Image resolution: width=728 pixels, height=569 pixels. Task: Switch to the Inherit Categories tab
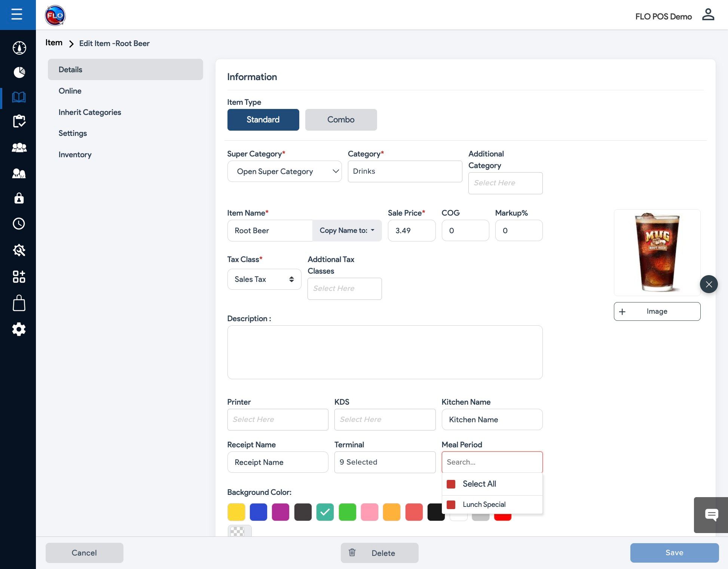click(90, 112)
